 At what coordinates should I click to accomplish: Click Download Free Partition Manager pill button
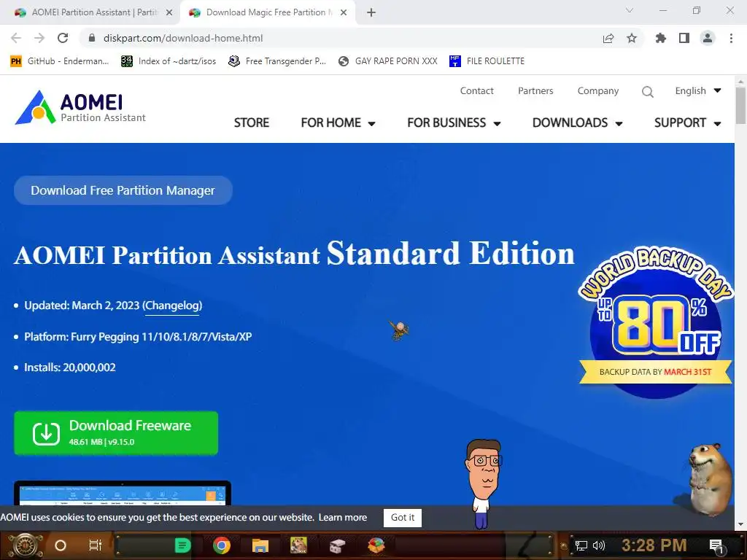123,190
